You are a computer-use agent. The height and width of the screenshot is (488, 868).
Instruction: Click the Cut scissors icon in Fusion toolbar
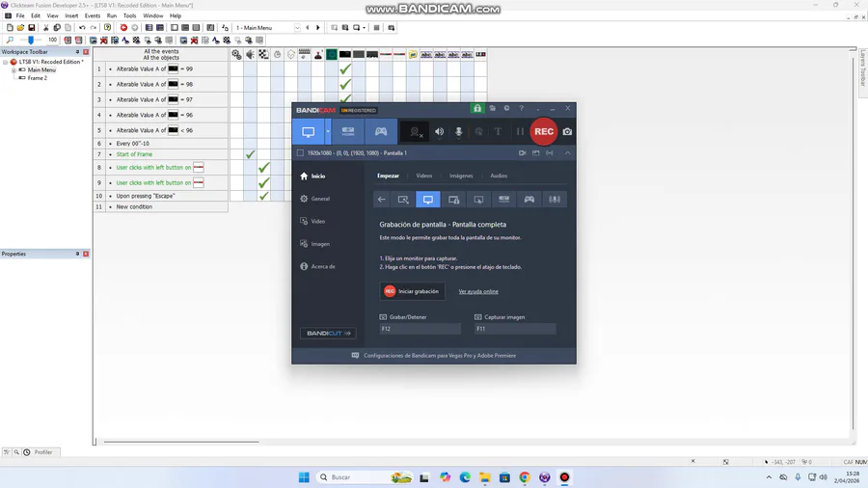click(x=46, y=28)
